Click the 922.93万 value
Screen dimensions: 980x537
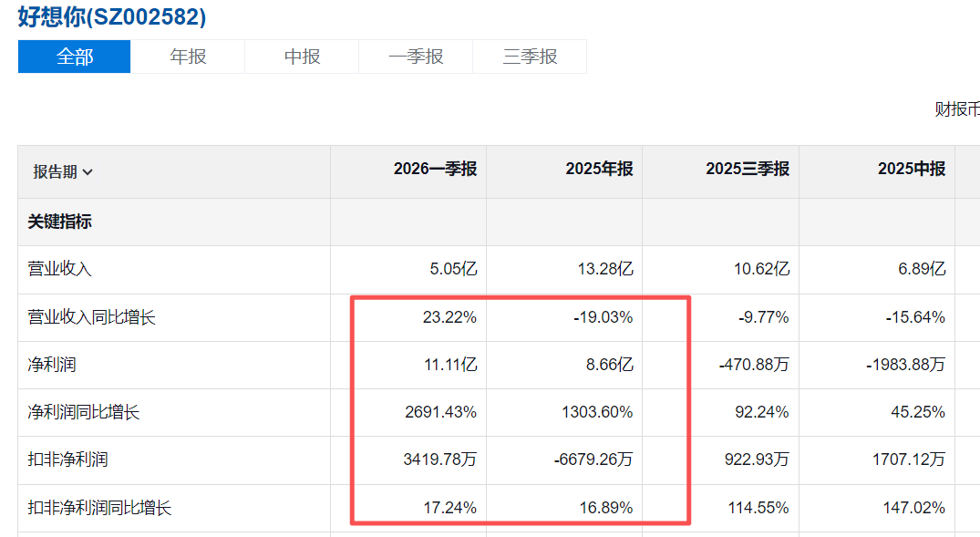pos(757,460)
